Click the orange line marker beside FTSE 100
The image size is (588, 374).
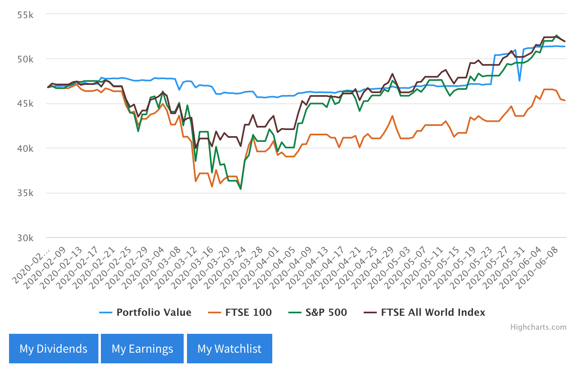pyautogui.click(x=215, y=312)
